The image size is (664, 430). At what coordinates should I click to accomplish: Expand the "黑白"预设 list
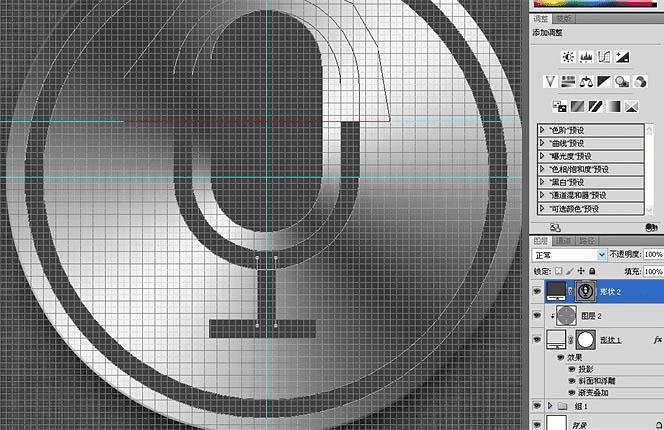pos(542,182)
